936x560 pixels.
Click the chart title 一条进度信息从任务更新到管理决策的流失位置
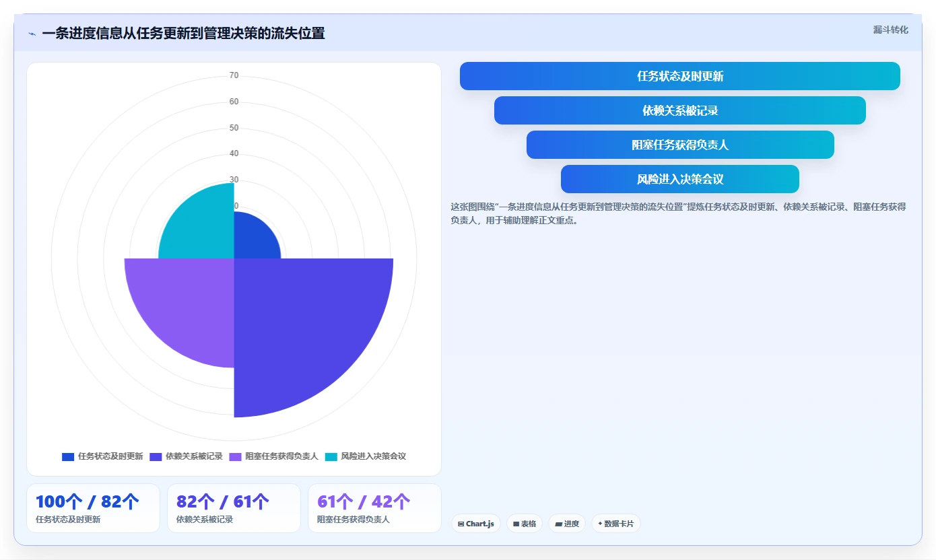tap(183, 34)
